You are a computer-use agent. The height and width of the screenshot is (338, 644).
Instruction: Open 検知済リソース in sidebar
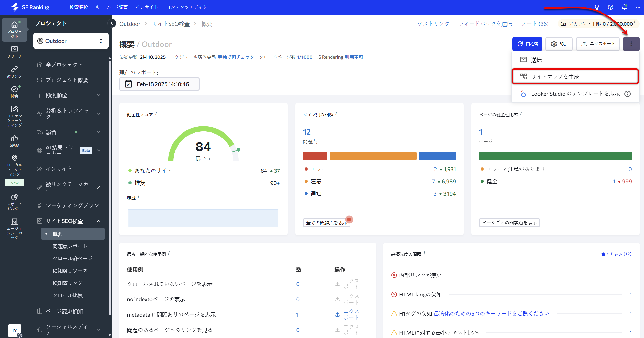pyautogui.click(x=70, y=271)
